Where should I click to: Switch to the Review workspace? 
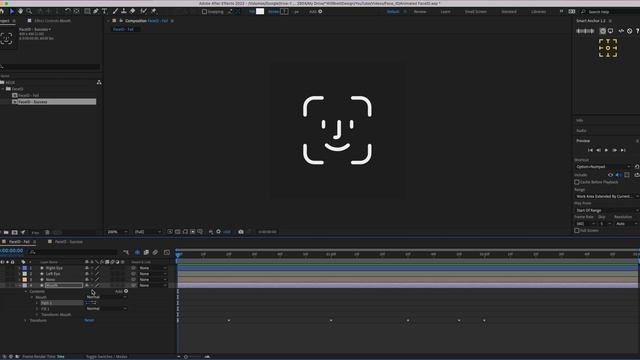(420, 12)
